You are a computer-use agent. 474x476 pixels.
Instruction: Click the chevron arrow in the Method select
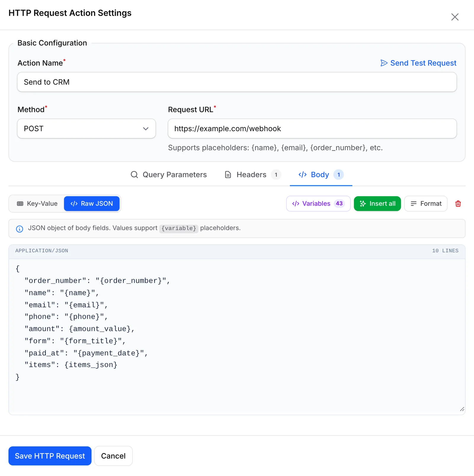pyautogui.click(x=145, y=129)
